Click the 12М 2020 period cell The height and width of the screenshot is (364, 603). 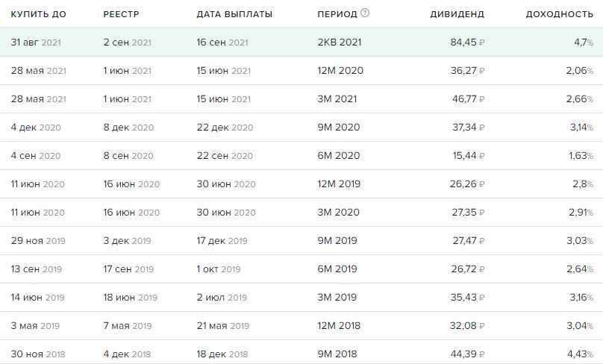(340, 71)
